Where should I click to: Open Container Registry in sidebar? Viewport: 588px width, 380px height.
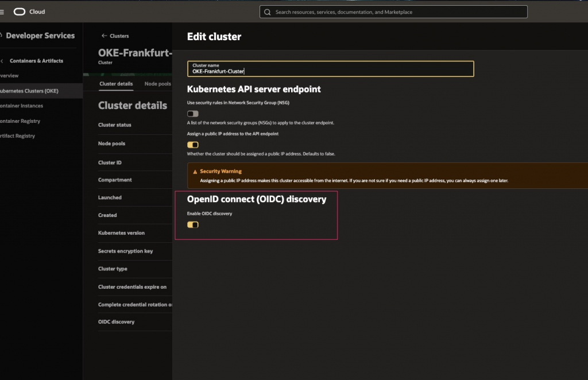(x=20, y=121)
